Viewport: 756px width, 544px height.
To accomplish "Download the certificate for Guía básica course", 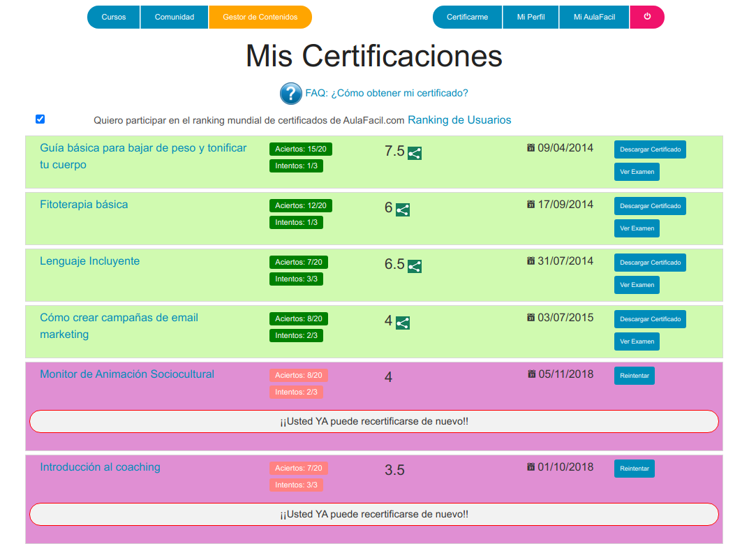I will pyautogui.click(x=650, y=149).
